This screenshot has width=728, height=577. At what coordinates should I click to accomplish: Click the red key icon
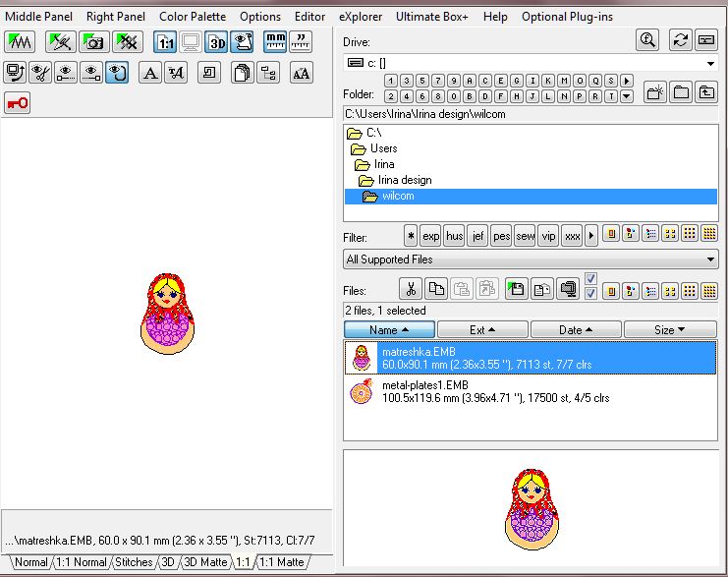17,103
